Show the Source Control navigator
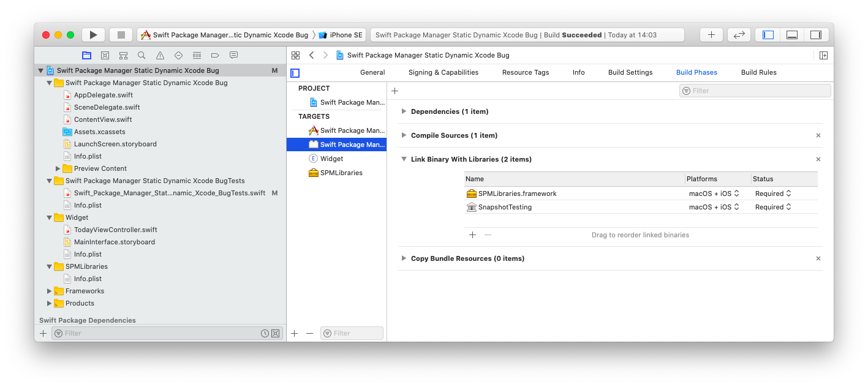The width and height of the screenshot is (868, 387). (105, 55)
